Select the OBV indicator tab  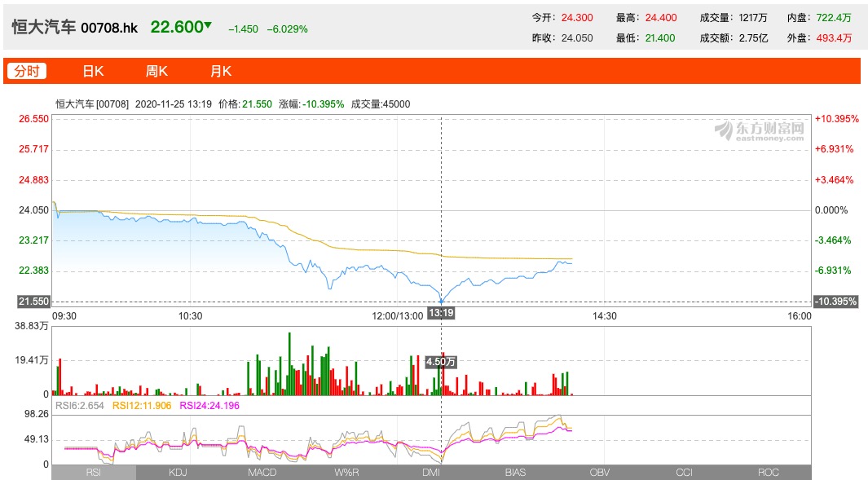[600, 472]
